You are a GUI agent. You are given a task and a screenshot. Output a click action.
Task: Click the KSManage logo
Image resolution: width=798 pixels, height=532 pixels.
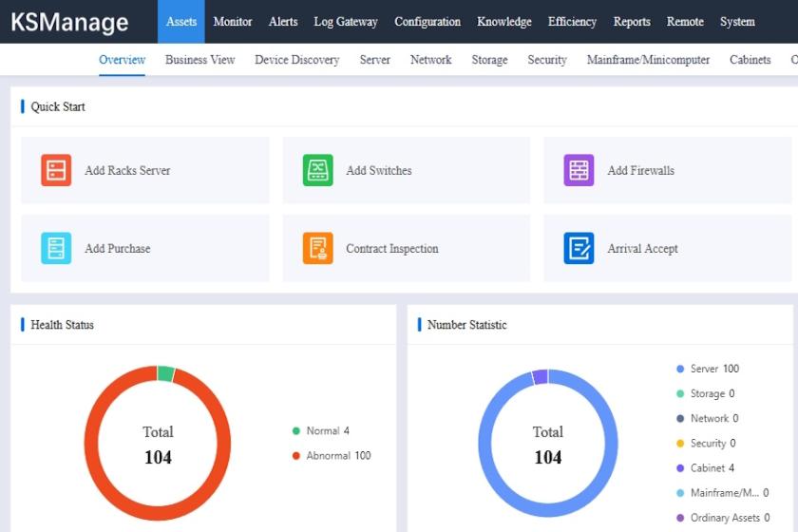tap(69, 23)
